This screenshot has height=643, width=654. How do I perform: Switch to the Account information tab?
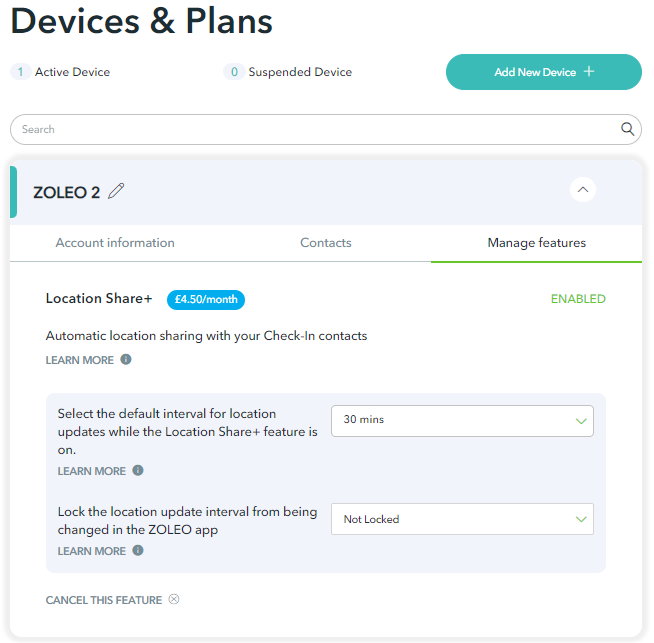click(115, 243)
